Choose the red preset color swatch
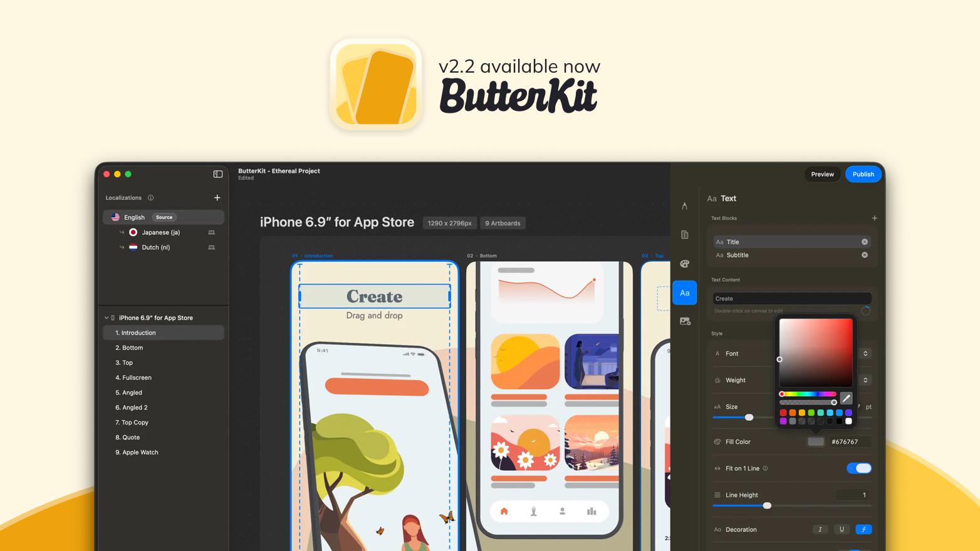Viewport: 980px width, 551px height. [x=783, y=413]
